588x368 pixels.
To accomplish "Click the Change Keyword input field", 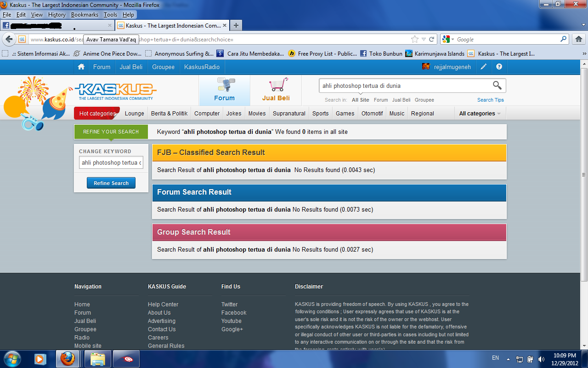I will (111, 163).
